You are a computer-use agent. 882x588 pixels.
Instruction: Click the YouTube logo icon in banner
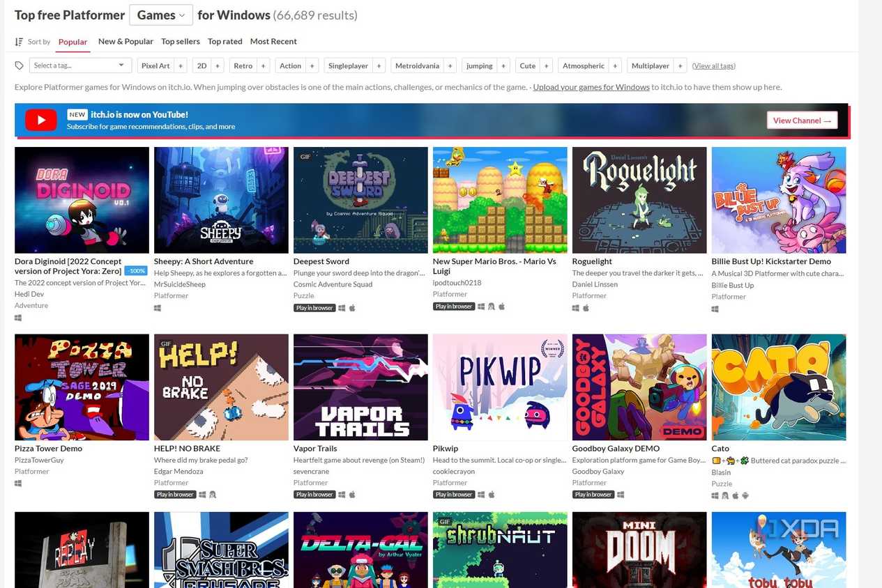41,120
